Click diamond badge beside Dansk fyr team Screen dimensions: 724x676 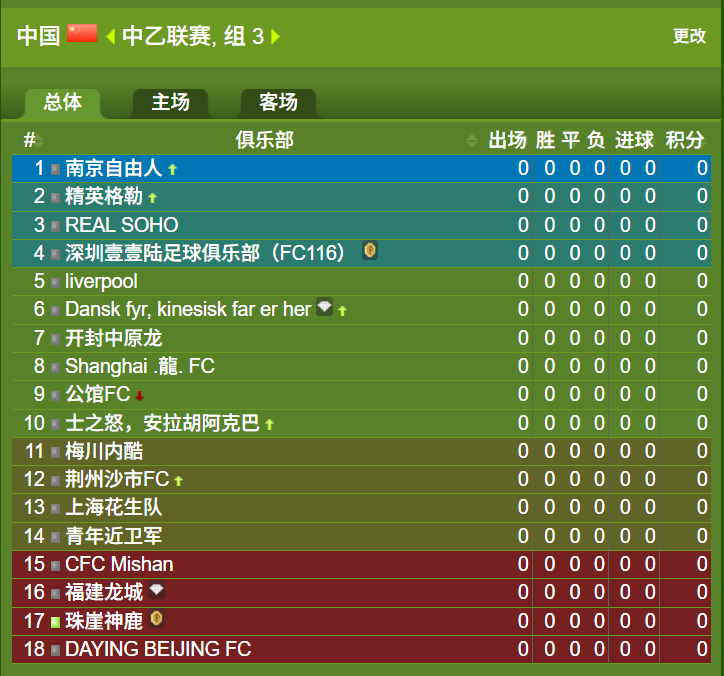(x=325, y=307)
